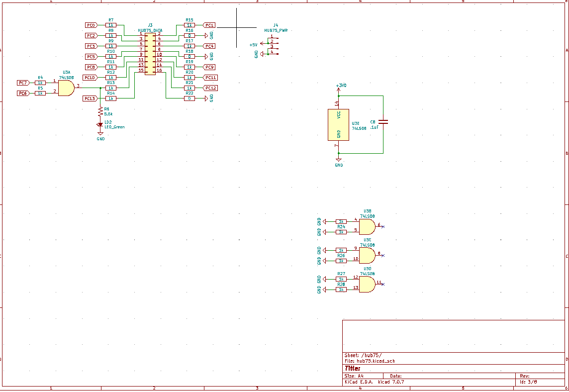Select the U3B AND gate
Screen dimensions: 569x392
click(367, 227)
